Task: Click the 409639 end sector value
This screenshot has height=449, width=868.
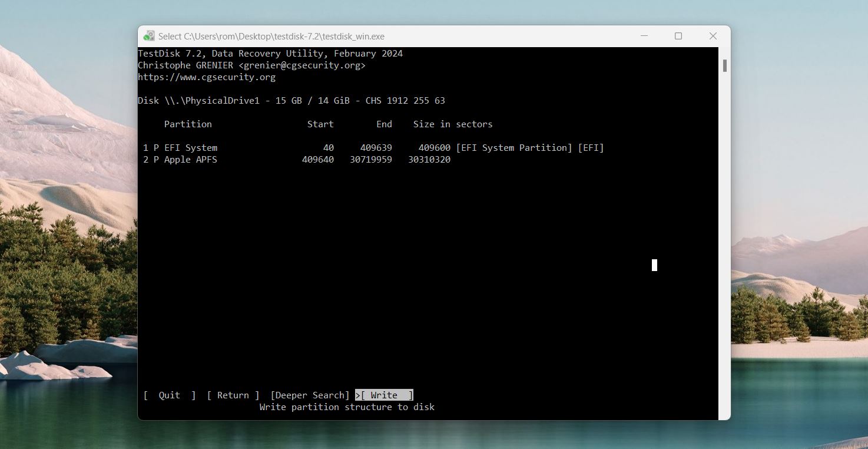Action: pos(376,148)
